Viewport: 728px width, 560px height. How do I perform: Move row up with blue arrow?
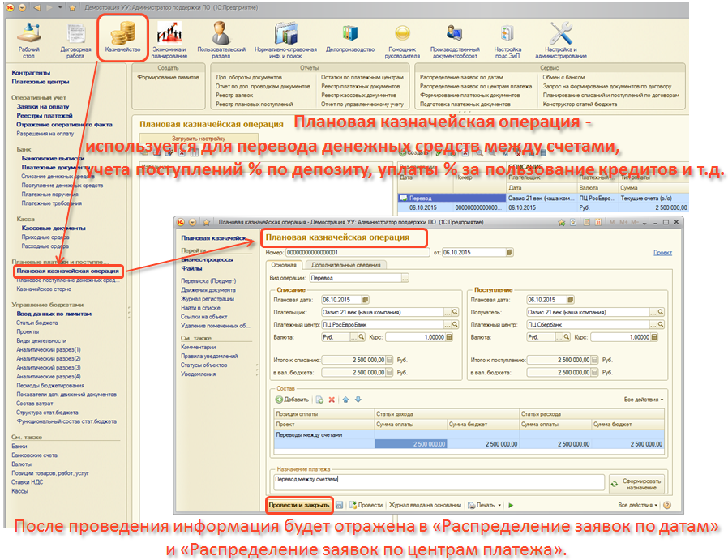tap(345, 400)
